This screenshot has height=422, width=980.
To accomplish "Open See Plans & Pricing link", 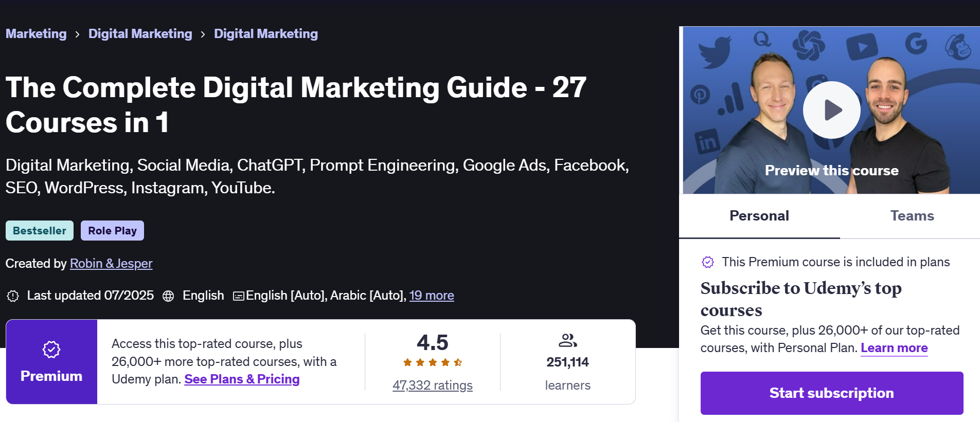I will pyautogui.click(x=242, y=379).
